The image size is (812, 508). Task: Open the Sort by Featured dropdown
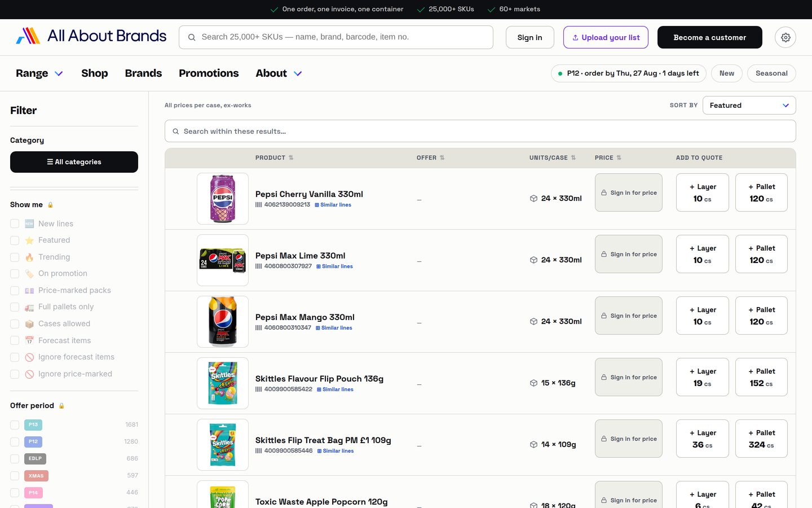pos(749,106)
